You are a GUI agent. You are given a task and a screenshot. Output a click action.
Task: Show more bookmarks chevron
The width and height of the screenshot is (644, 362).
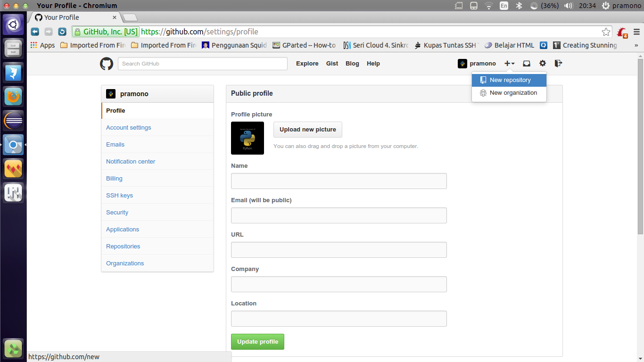pos(636,45)
